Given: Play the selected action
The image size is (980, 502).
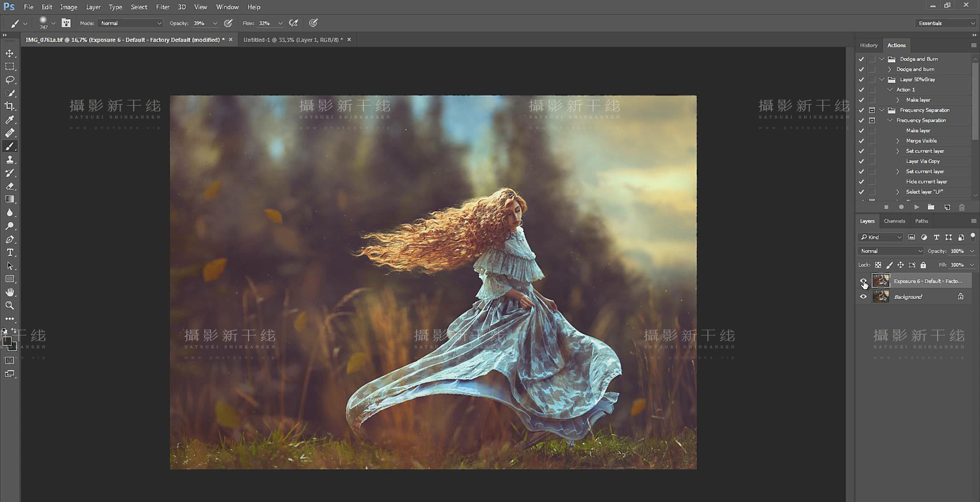Looking at the screenshot, I should click(x=917, y=207).
